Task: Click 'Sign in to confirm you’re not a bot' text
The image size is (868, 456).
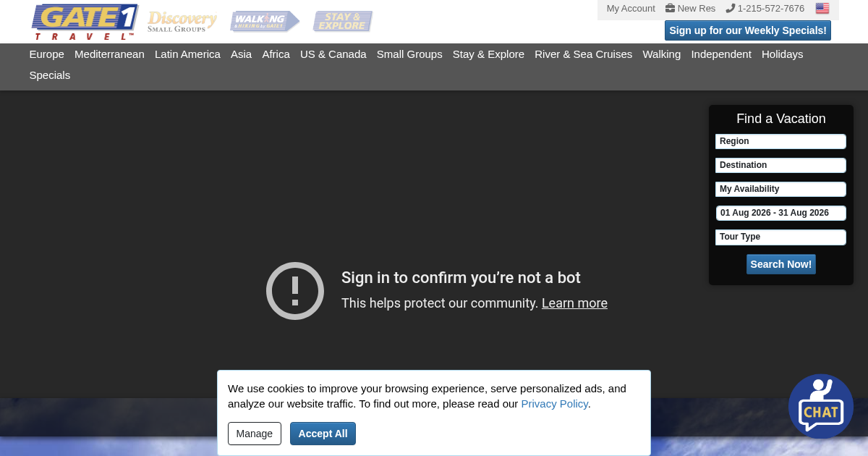Action: (461, 278)
